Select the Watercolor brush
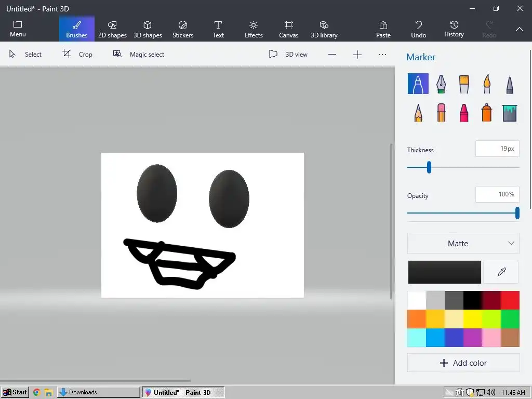 [486, 84]
